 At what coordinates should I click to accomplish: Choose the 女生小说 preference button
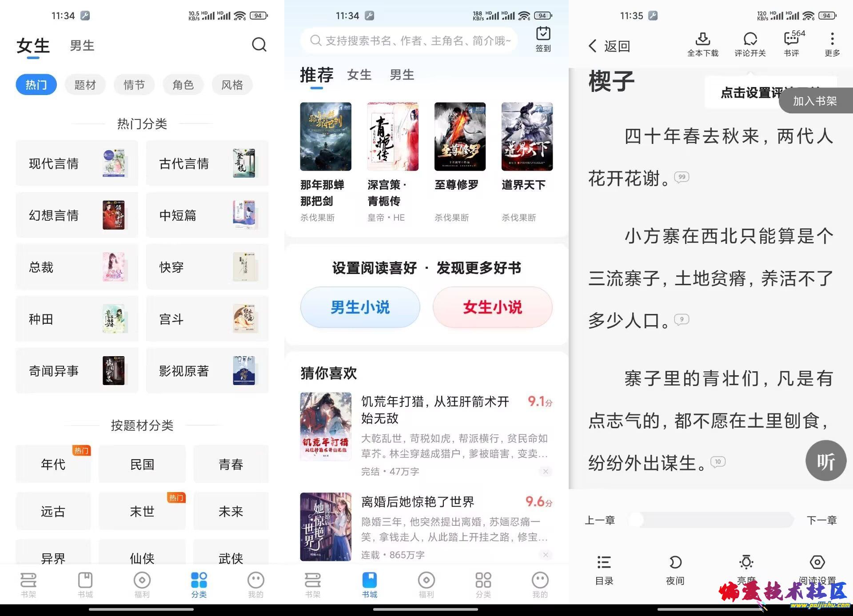coord(492,307)
